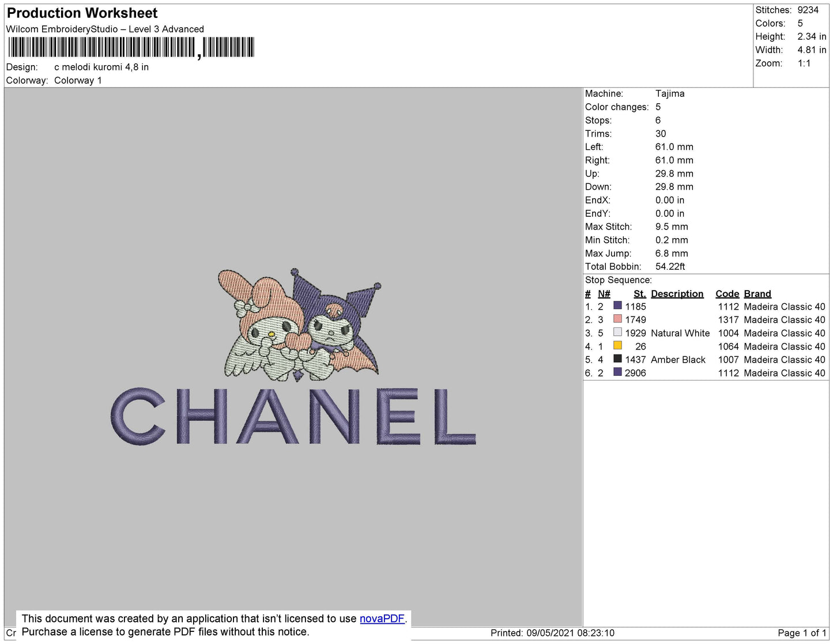Click the 'Code' column header
The width and height of the screenshot is (833, 644).
click(x=727, y=293)
